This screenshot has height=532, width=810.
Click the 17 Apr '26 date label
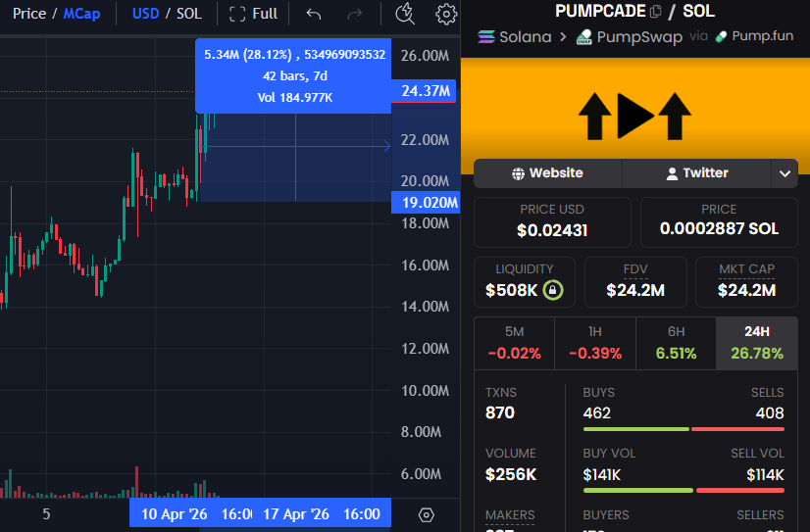296,514
